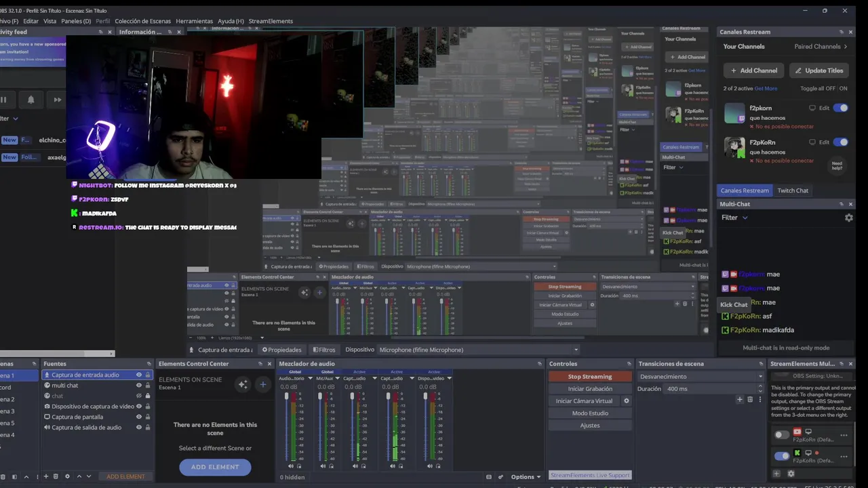Click the add source plus icon in Fuentes
This screenshot has height=488, width=868.
pos(46,476)
